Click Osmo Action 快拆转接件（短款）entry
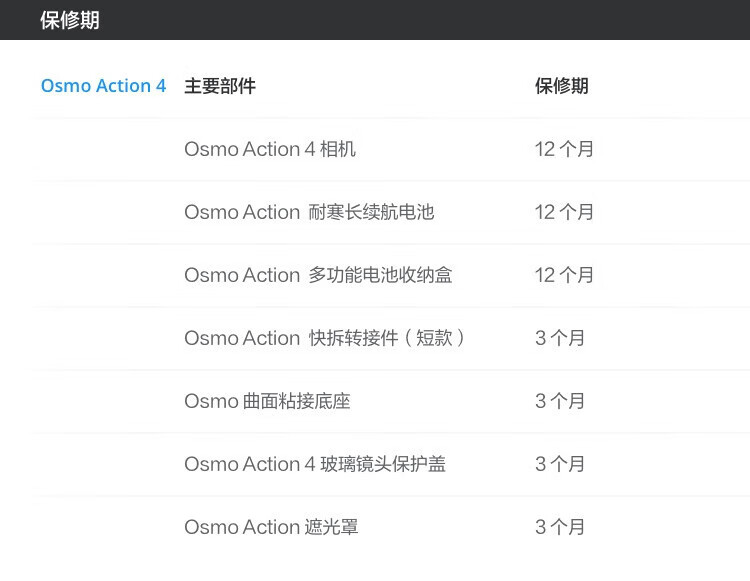Image resolution: width=750 pixels, height=581 pixels. click(325, 338)
